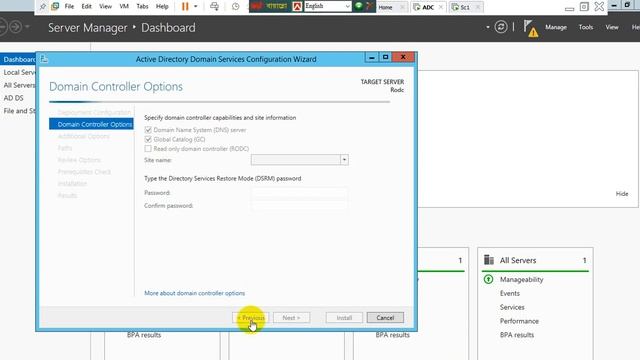
Task: Click the green round icon beside English dropdown
Action: pyautogui.click(x=359, y=6)
